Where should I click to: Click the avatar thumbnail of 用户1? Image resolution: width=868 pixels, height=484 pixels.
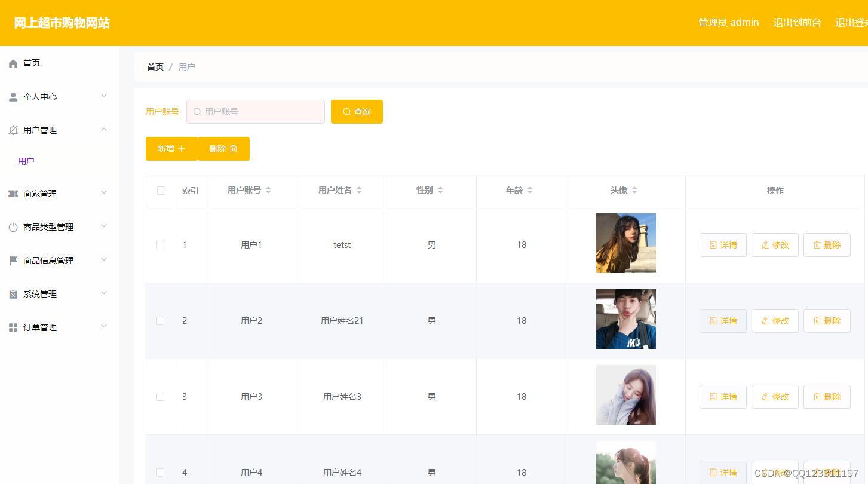click(x=626, y=243)
